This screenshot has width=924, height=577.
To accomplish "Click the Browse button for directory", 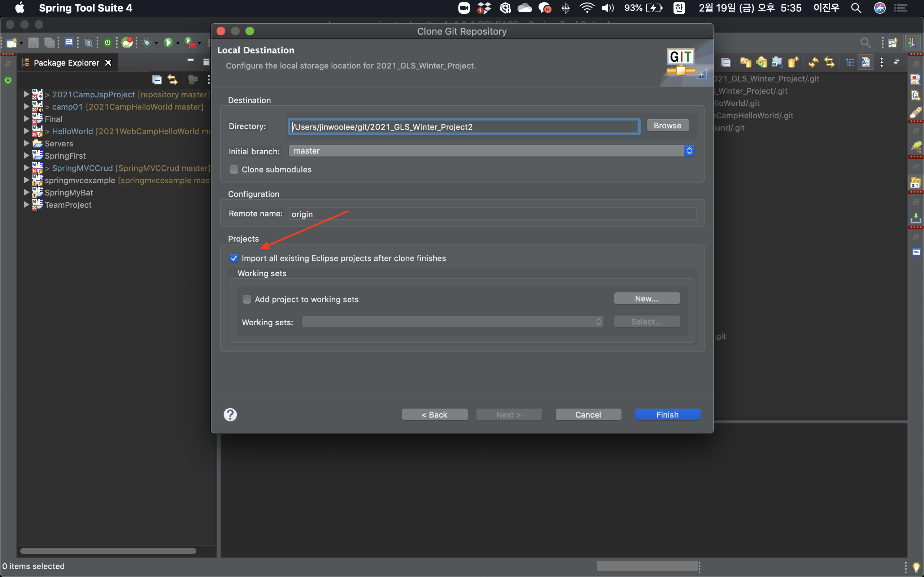I will pos(667,125).
